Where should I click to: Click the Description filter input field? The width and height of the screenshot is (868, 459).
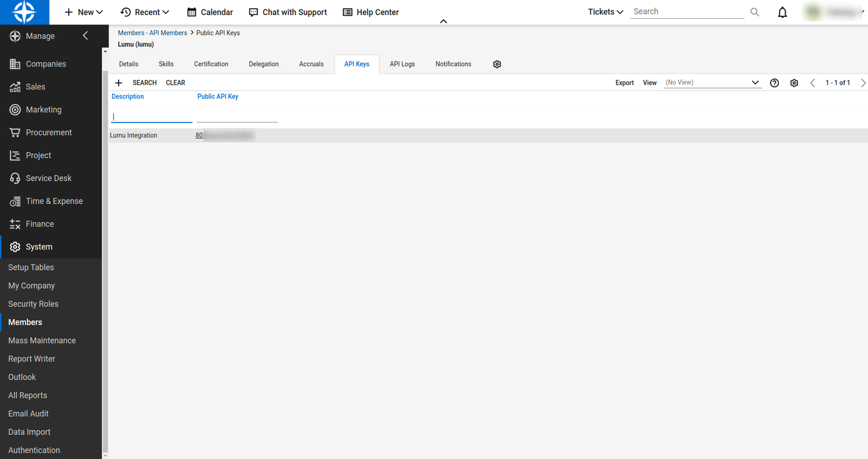pyautogui.click(x=151, y=117)
